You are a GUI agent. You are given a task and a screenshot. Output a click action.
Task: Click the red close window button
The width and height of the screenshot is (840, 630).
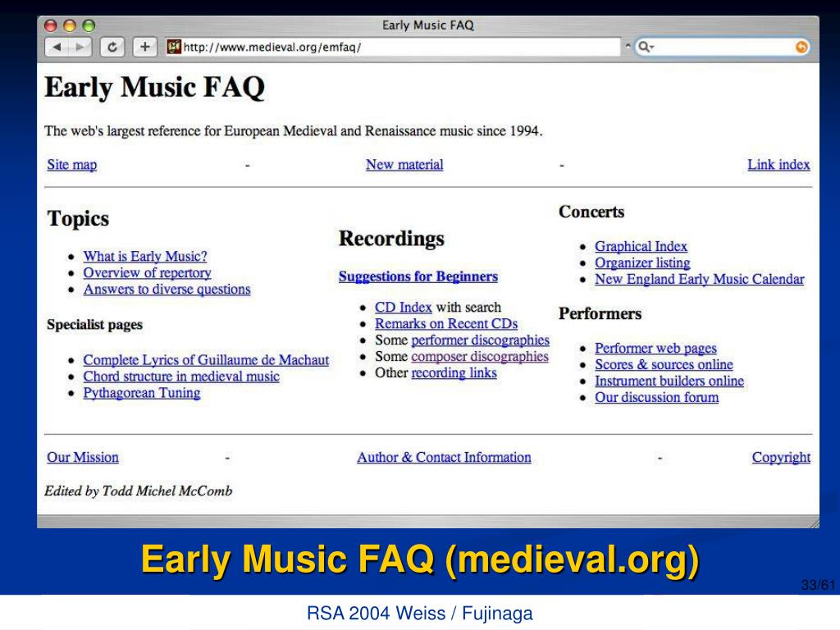50,25
